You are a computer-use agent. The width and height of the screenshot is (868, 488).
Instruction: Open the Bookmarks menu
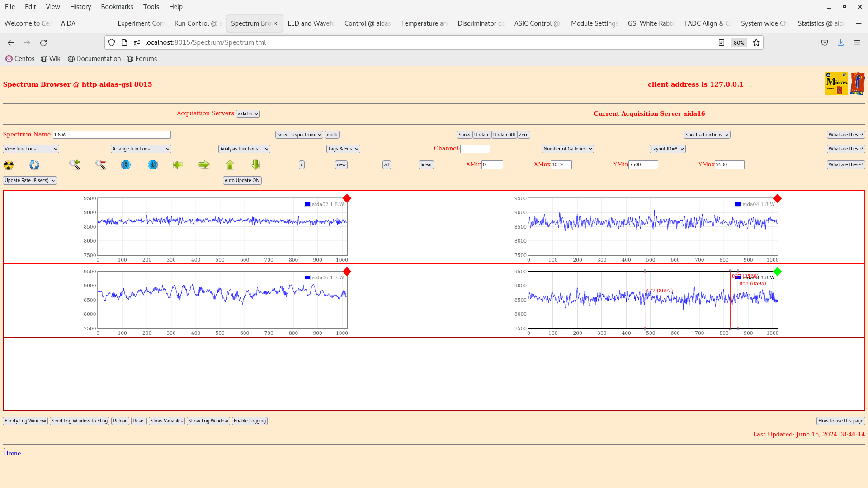[x=117, y=7]
